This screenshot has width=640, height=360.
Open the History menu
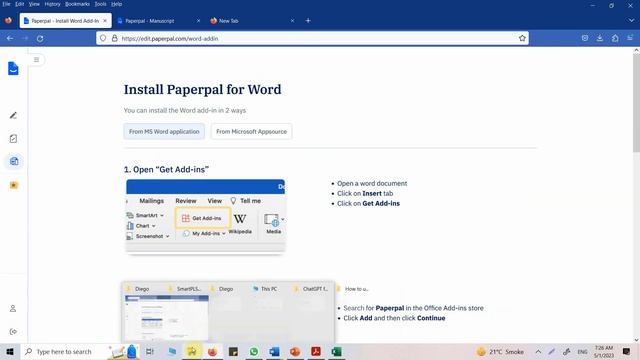pos(52,4)
